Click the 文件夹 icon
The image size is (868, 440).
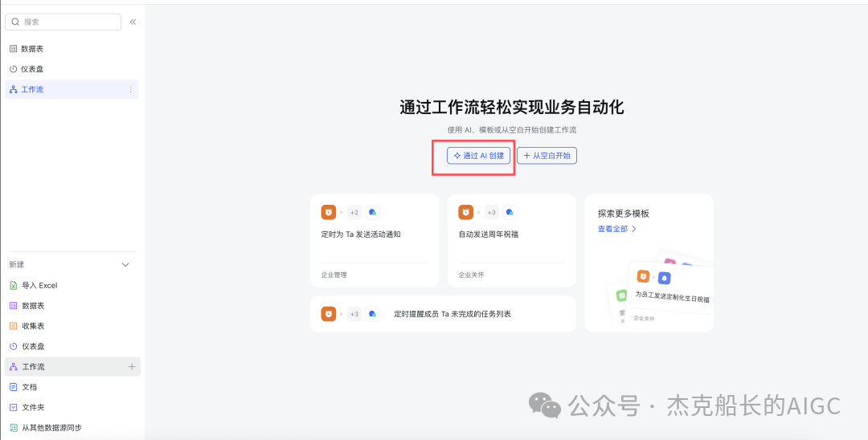pos(14,407)
